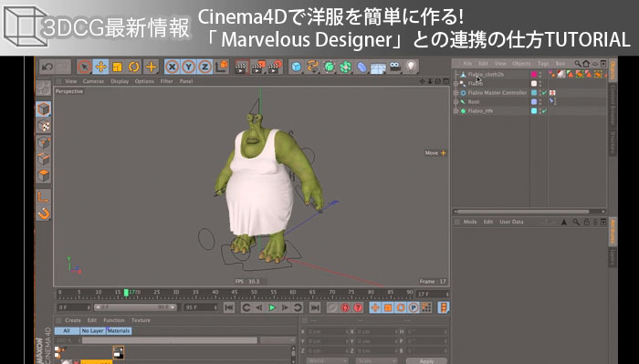This screenshot has height=364, width=639.
Task: Click the Undo arrow in the toolbar
Action: pyautogui.click(x=47, y=67)
